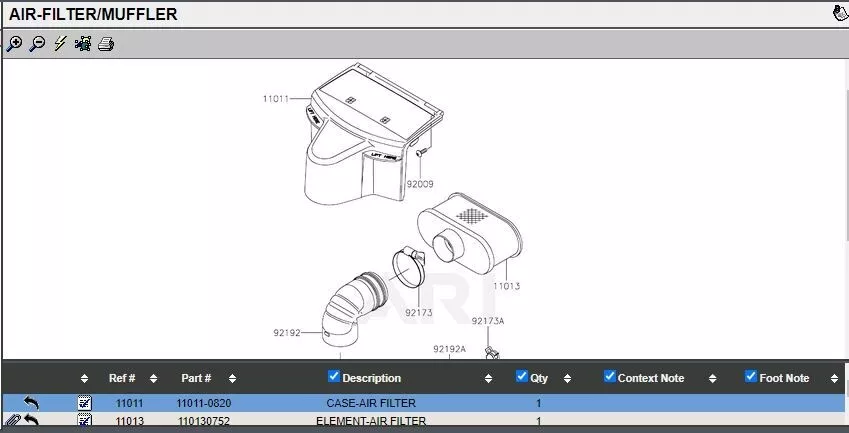Click the back arrow icon in row 11011

click(31, 403)
